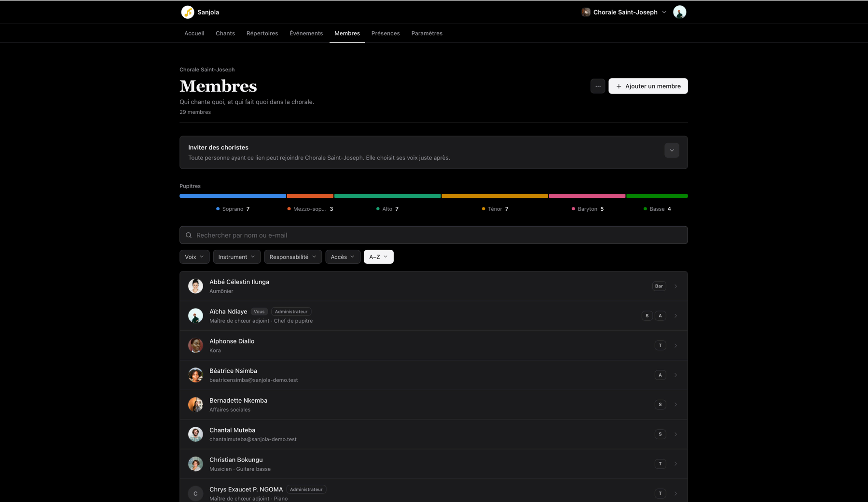Switch to the Événements tab

pos(306,33)
